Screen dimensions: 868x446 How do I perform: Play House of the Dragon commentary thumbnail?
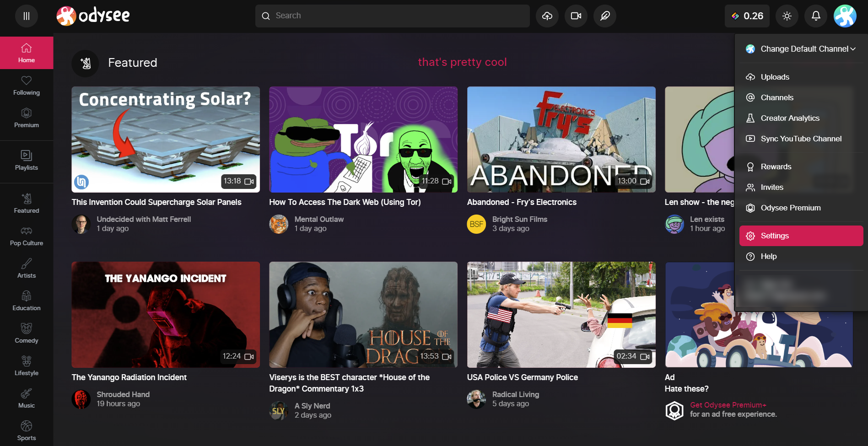pyautogui.click(x=363, y=315)
